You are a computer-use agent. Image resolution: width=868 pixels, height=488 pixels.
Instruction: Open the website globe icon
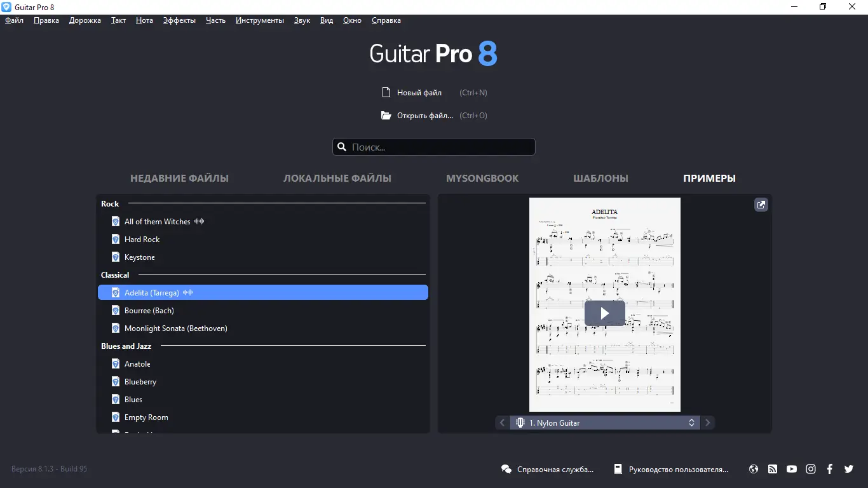754,469
